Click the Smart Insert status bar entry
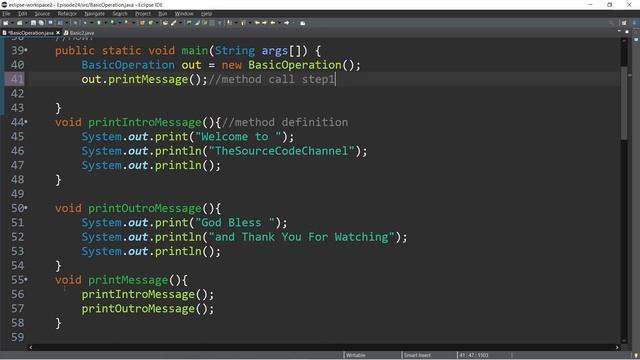The width and height of the screenshot is (640, 360). (417, 355)
